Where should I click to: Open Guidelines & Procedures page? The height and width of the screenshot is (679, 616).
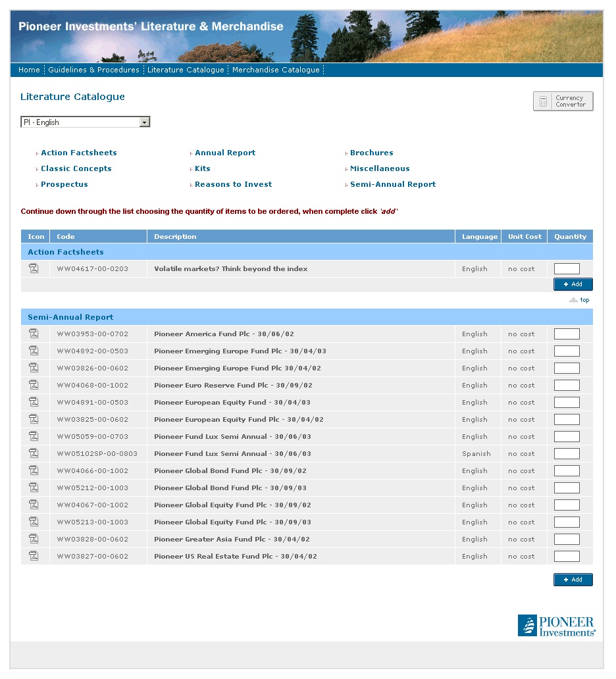[x=93, y=70]
